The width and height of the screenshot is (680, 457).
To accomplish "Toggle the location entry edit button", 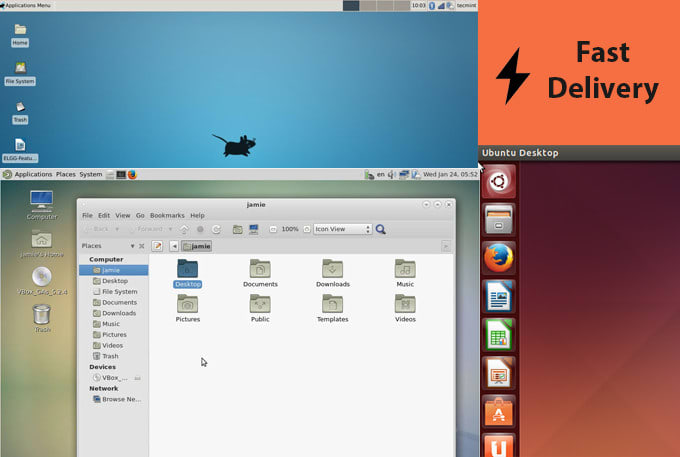I will 157,246.
